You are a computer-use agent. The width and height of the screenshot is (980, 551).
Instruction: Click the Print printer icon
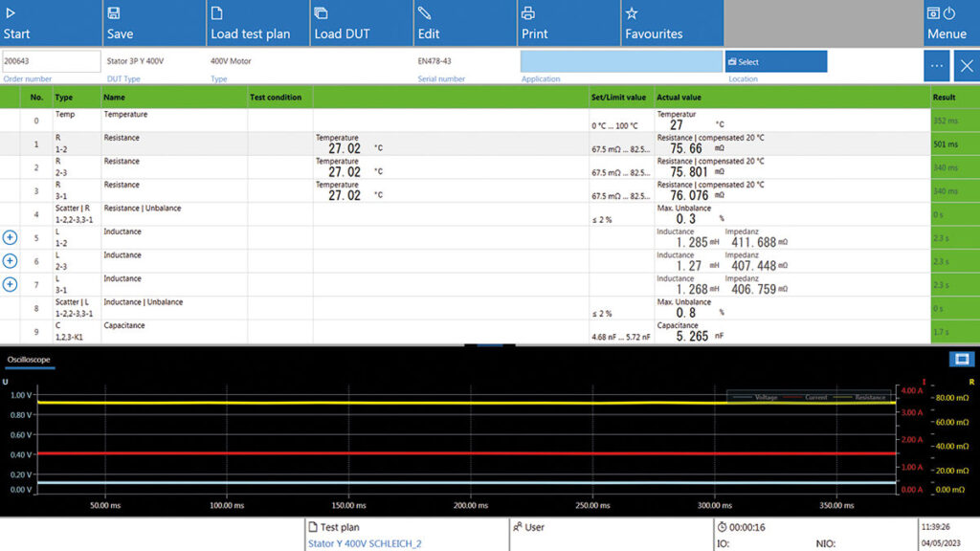(x=528, y=13)
